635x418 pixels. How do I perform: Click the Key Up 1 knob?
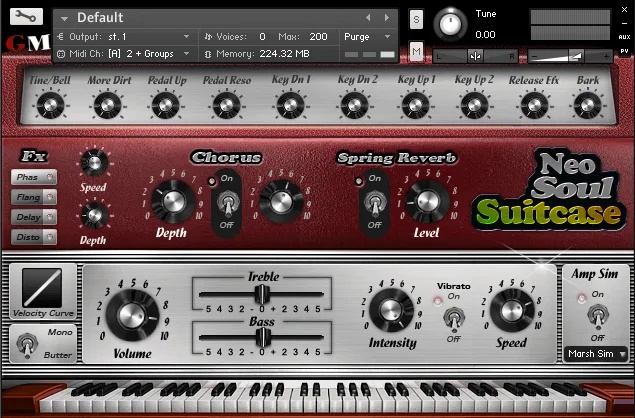click(416, 105)
